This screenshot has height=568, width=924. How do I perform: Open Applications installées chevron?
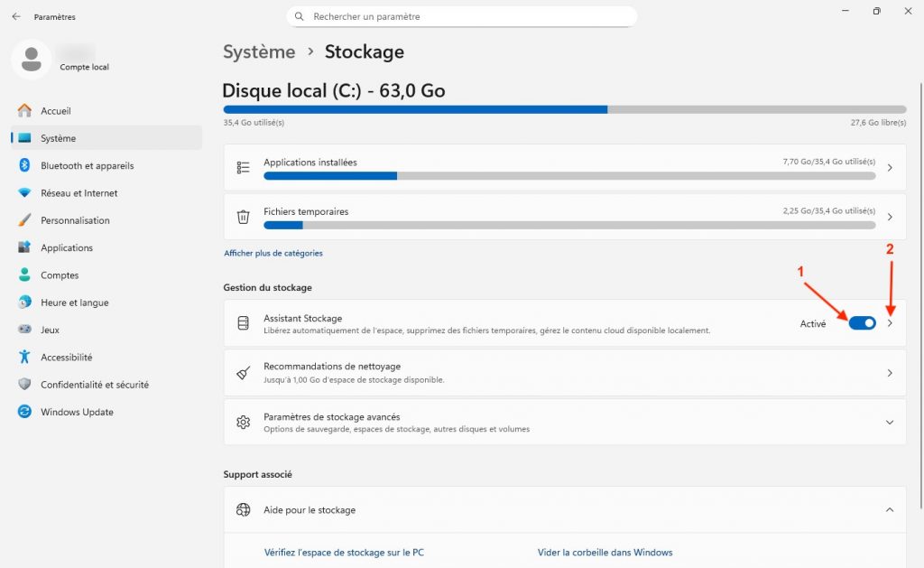(x=890, y=168)
